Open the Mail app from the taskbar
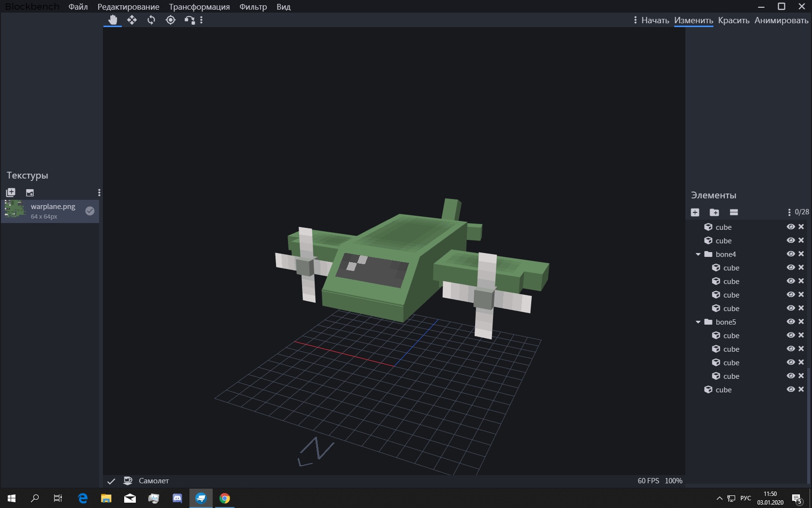Viewport: 812px width, 508px height. [130, 498]
